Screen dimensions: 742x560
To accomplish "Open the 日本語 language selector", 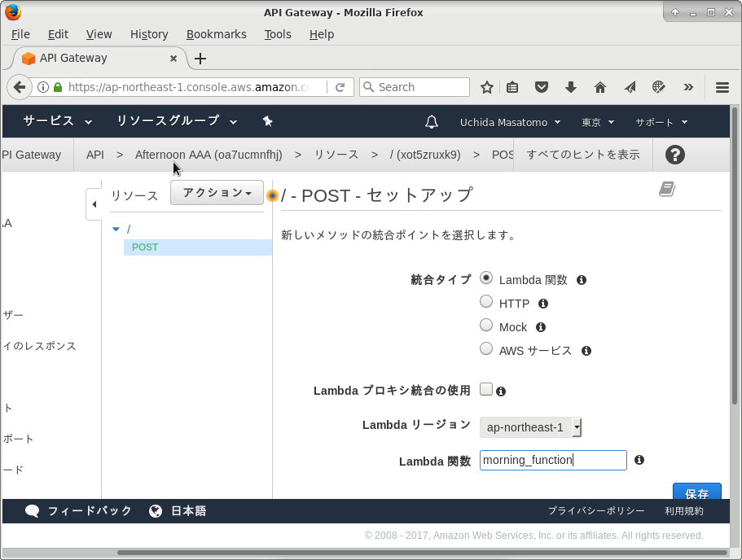I will [x=178, y=511].
